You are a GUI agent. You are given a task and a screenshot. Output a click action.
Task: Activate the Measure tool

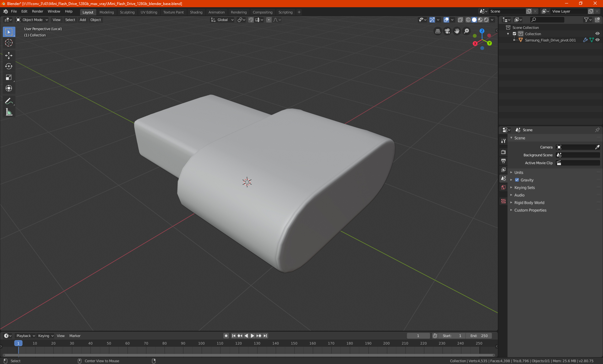pyautogui.click(x=9, y=112)
